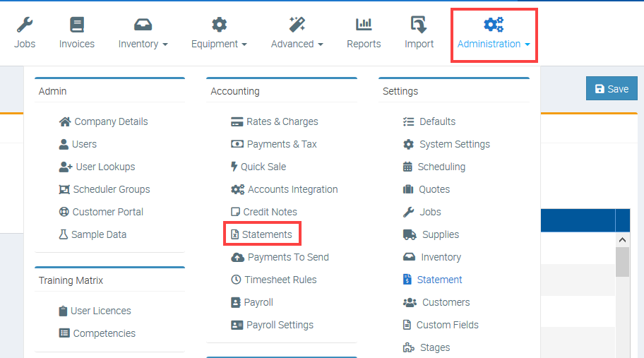The height and width of the screenshot is (358, 644).
Task: Open Company Details home icon entry
Action: (x=104, y=121)
